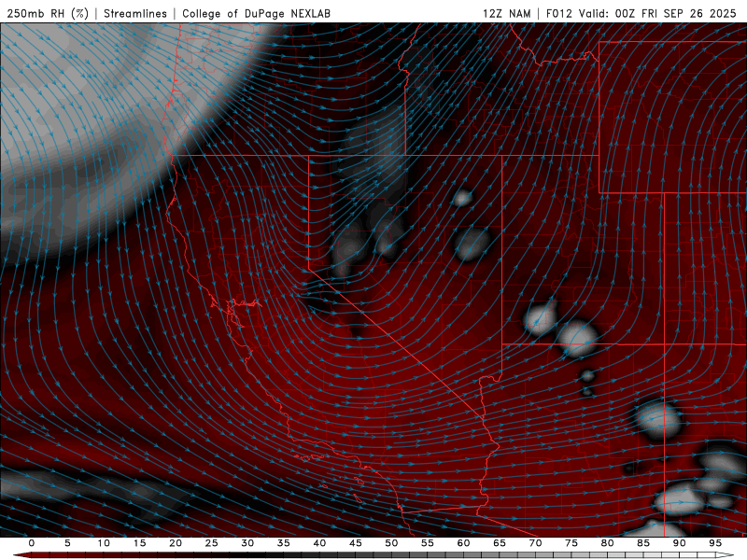
Task: Click the "Valid: 00Z FRI SEP 26 2025" text
Action: [x=657, y=13]
